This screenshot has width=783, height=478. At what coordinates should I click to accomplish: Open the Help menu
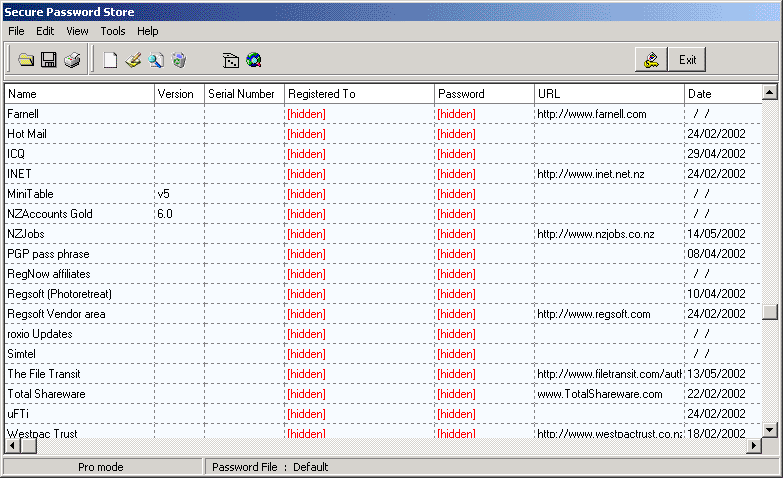pos(148,31)
